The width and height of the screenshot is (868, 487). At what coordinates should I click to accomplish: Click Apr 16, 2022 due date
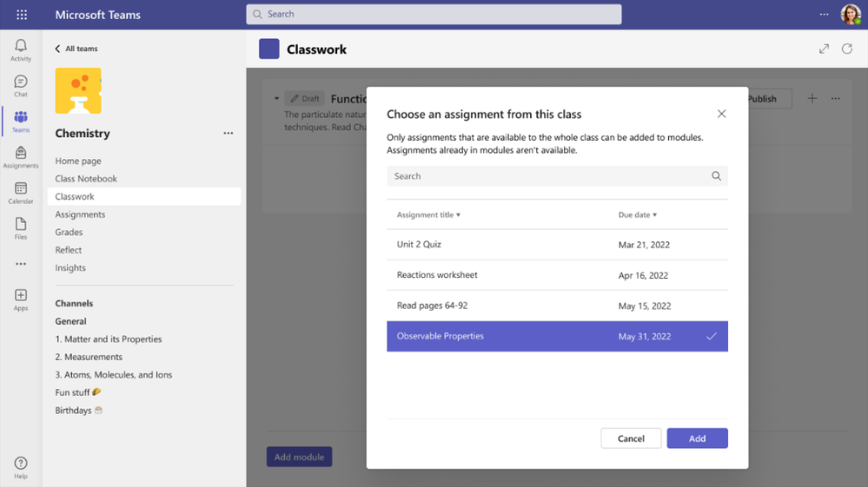pos(643,275)
